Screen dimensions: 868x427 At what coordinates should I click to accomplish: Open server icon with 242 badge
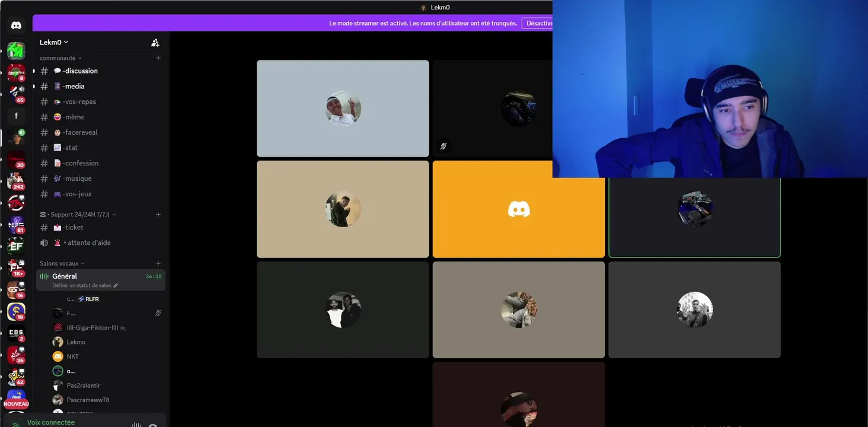[x=16, y=181]
